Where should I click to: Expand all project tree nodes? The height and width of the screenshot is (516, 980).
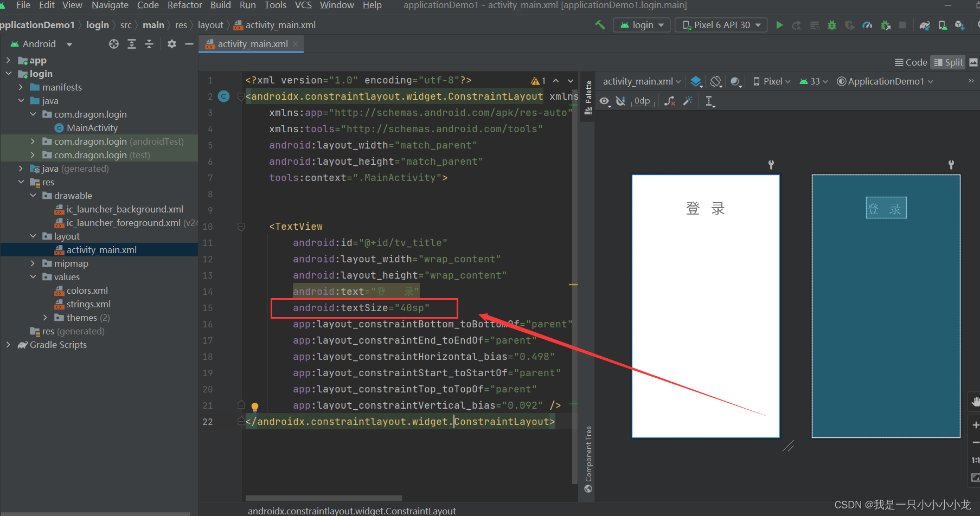132,44
